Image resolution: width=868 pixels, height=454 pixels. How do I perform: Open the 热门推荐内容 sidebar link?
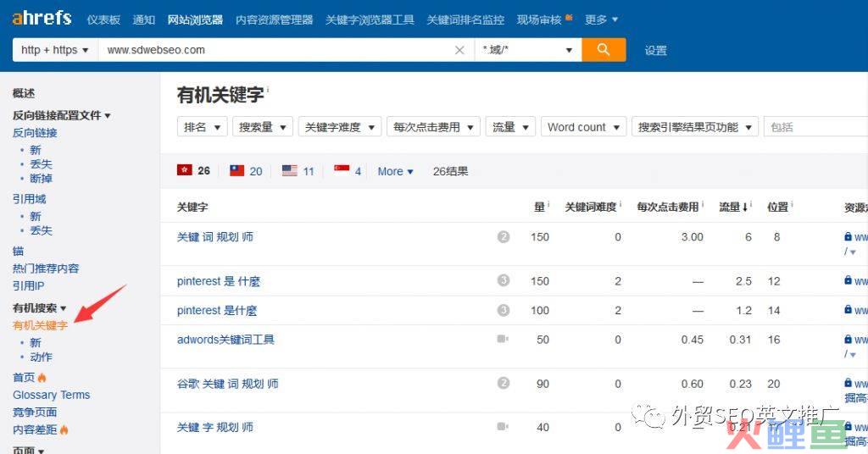(46, 269)
